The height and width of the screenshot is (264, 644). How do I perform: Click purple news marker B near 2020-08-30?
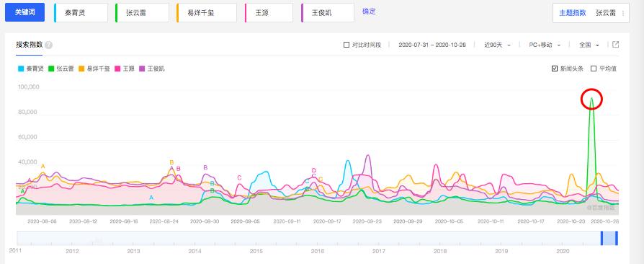click(205, 167)
